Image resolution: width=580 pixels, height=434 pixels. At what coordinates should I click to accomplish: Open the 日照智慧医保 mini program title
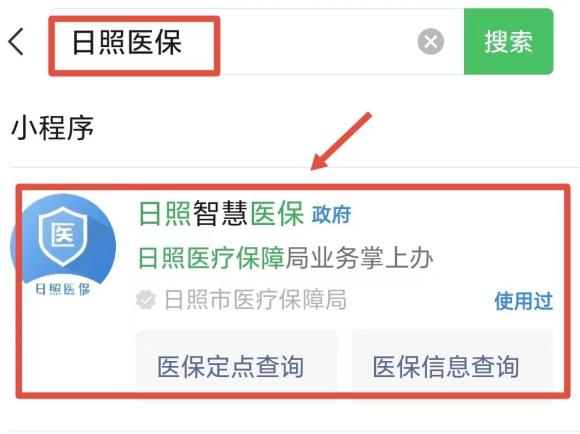click(221, 213)
